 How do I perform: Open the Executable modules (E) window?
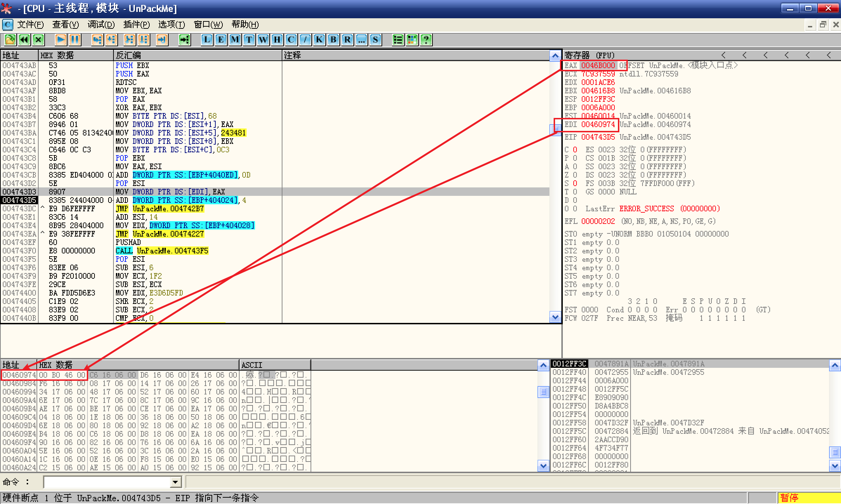pos(221,40)
